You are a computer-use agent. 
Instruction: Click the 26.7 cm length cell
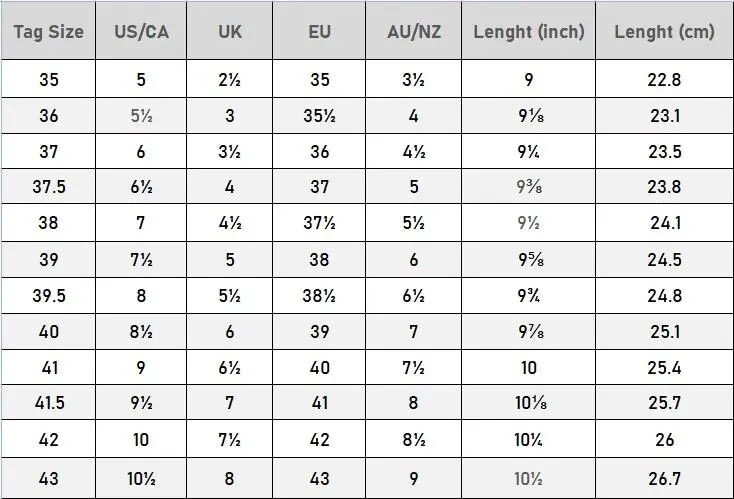pyautogui.click(x=664, y=478)
